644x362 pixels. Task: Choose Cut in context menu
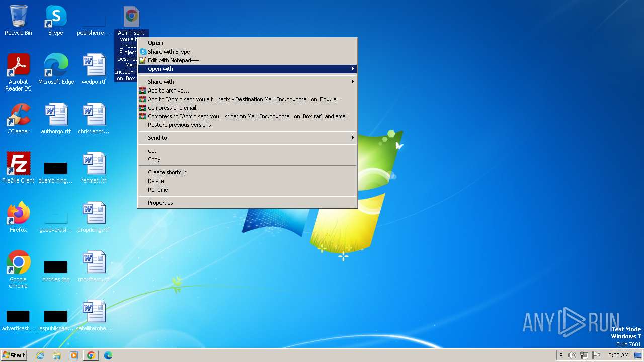point(248,151)
